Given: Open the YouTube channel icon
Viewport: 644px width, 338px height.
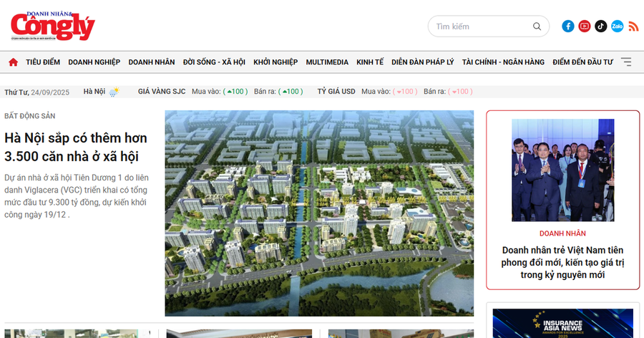Looking at the screenshot, I should [585, 26].
